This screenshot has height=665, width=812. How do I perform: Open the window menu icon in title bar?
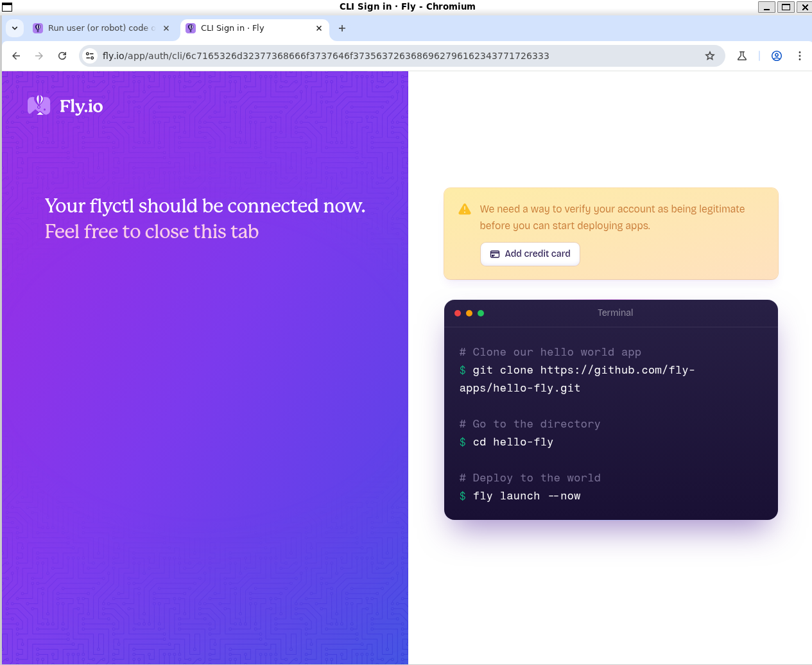coord(7,6)
